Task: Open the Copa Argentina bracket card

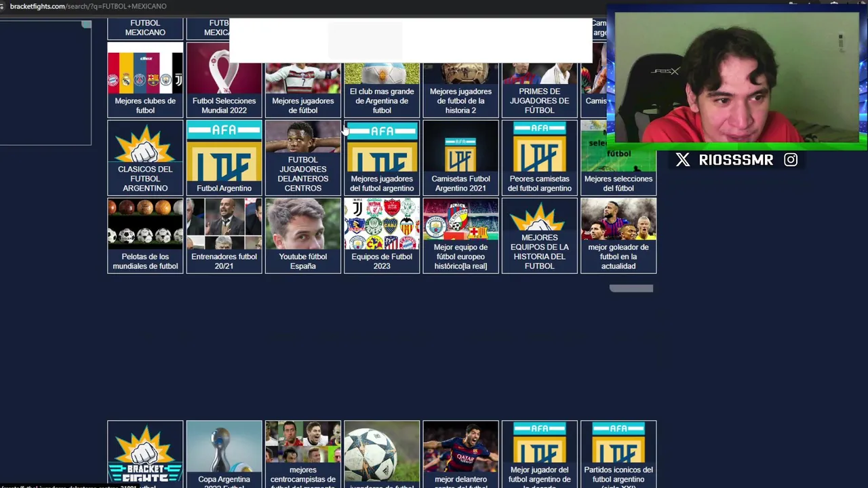Action: coord(224,454)
